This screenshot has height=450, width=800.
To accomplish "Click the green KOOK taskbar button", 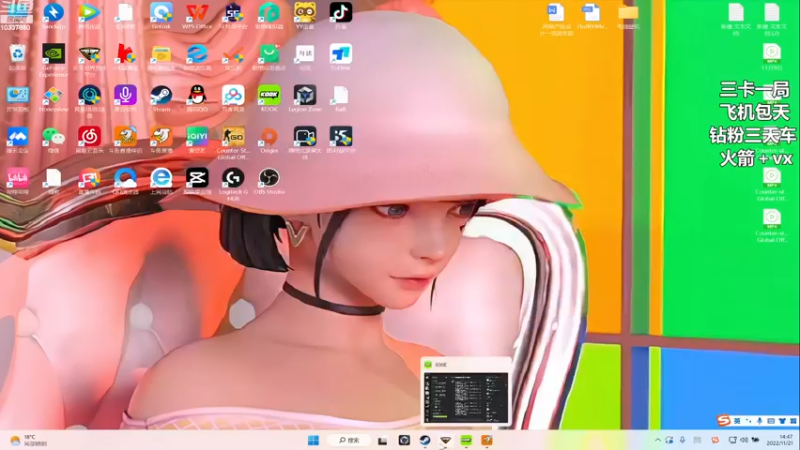I will [466, 440].
